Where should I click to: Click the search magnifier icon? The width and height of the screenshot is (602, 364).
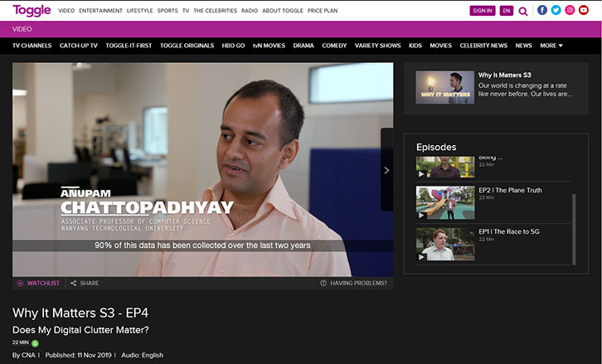pyautogui.click(x=523, y=11)
